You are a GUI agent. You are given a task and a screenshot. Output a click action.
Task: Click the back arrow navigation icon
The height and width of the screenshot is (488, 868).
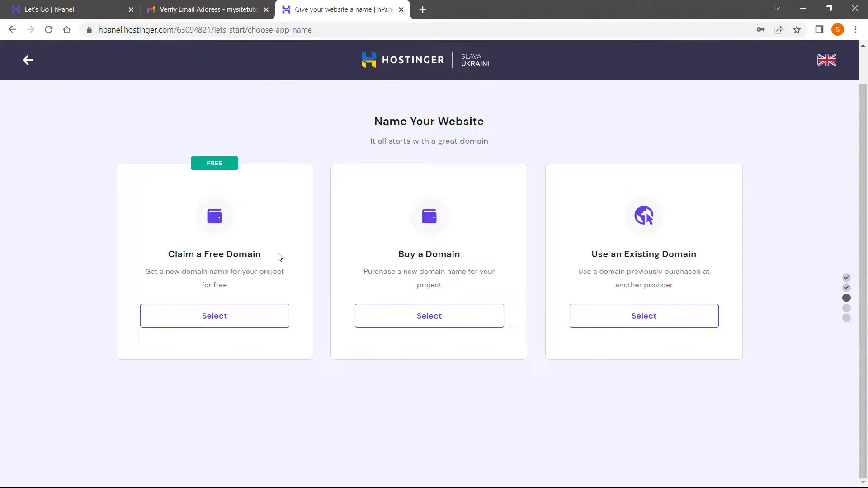(28, 60)
